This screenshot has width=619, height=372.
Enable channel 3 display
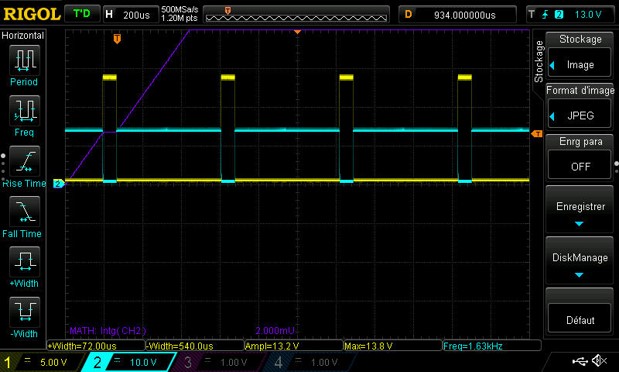[x=217, y=362]
